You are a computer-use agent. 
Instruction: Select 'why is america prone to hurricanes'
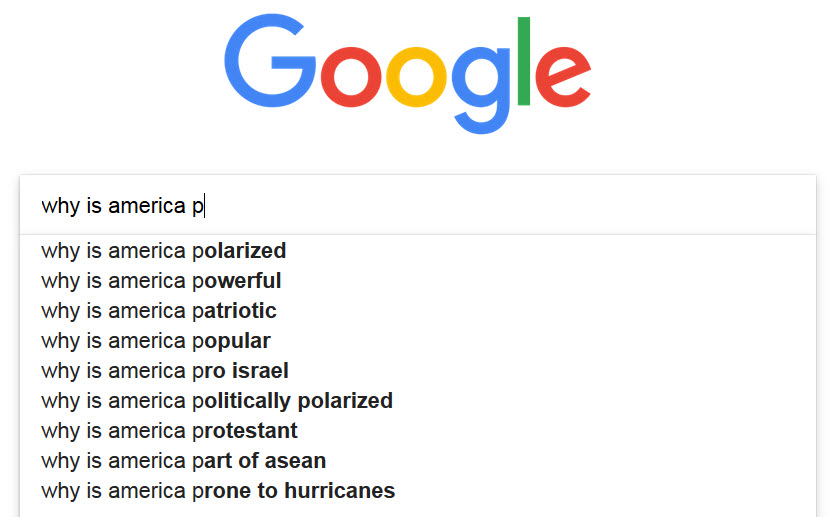(x=418, y=491)
